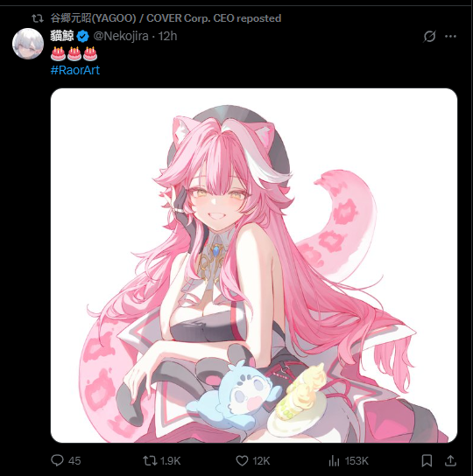The image size is (473, 476).
Task: Open the YAGOO reposted label
Action: [x=166, y=18]
